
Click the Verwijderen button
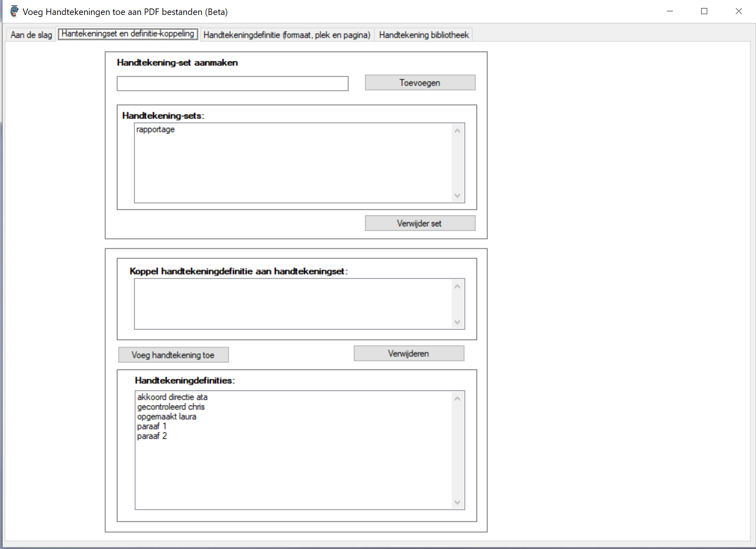click(x=408, y=353)
